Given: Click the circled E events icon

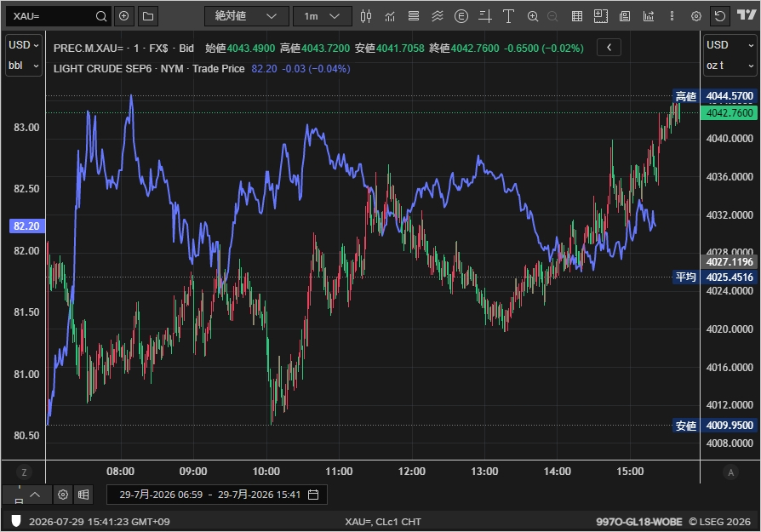Looking at the screenshot, I should [461, 16].
